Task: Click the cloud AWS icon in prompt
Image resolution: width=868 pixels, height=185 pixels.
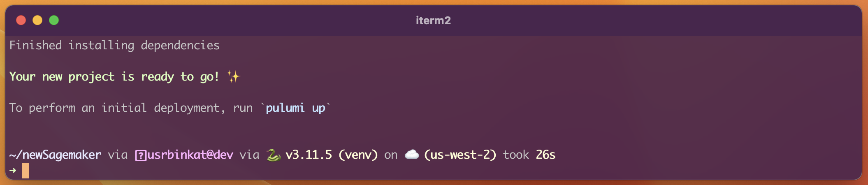Action: 412,155
